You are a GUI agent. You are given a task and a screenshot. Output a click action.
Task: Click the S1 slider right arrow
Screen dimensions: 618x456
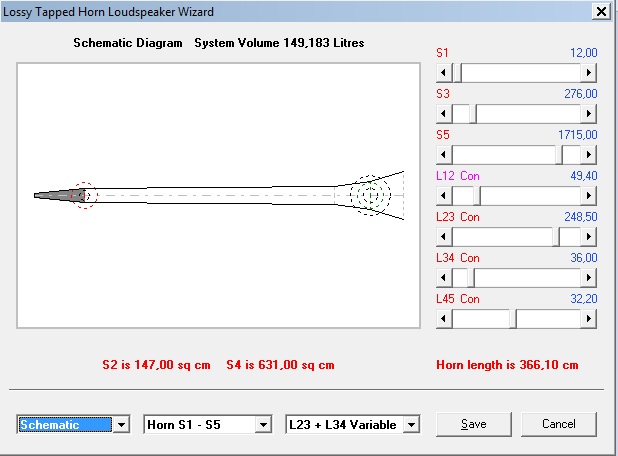588,73
